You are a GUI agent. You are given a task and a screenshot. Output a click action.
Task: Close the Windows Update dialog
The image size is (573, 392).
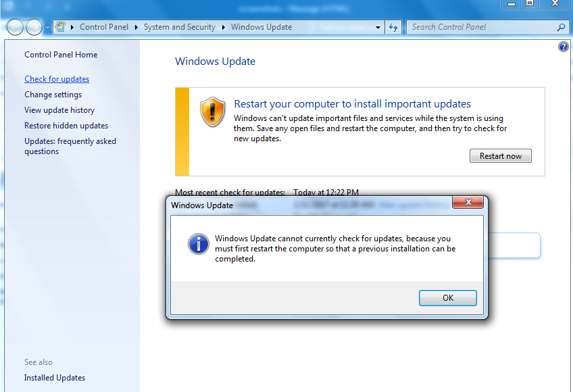[x=468, y=202]
